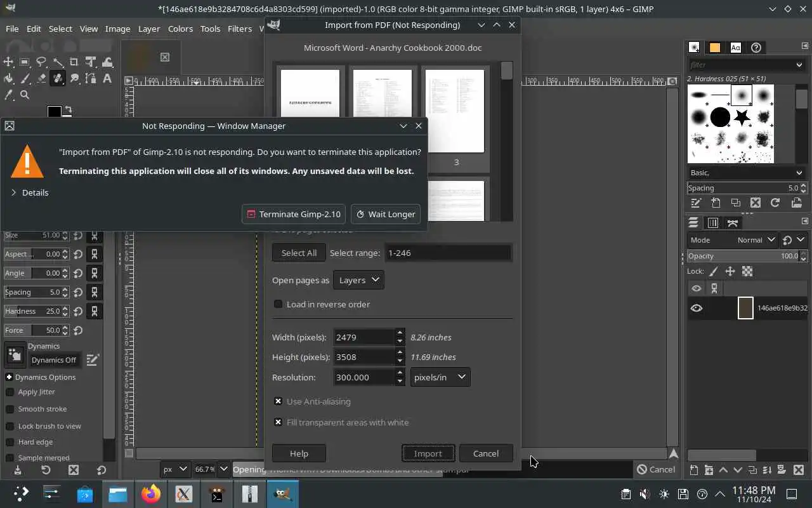Open the Colors menu
Image resolution: width=812 pixels, height=508 pixels.
(x=180, y=29)
